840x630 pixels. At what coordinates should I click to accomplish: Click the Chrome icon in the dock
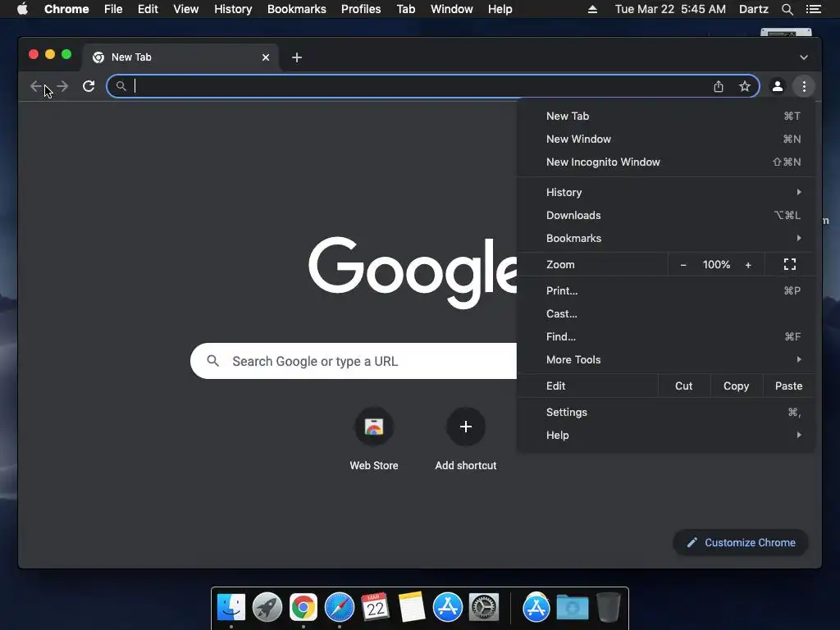[304, 608]
